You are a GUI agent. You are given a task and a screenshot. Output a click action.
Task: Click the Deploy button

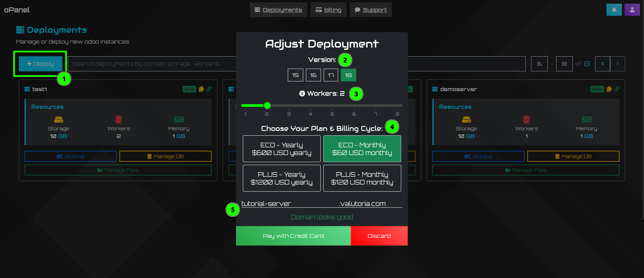click(41, 64)
